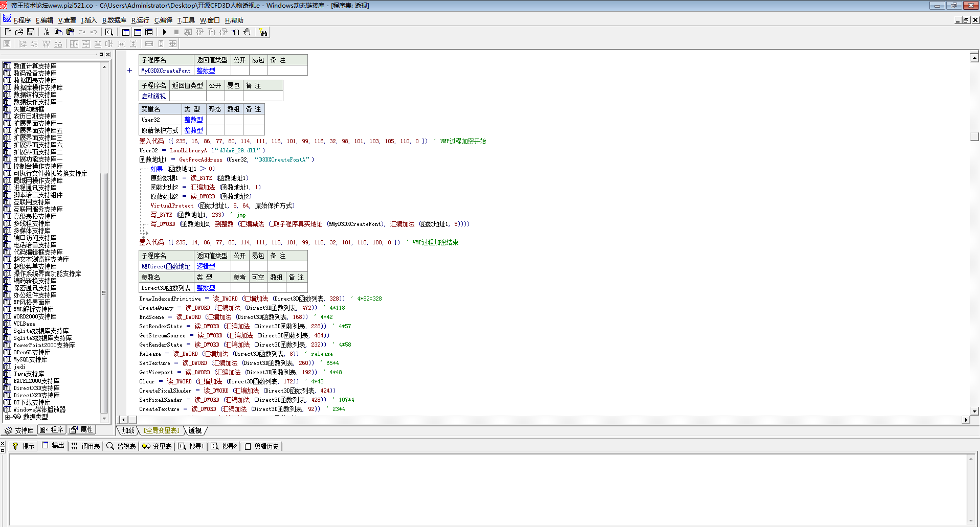Open file using the folder toolbar icon
Image resolution: width=980 pixels, height=527 pixels.
pyautogui.click(x=19, y=32)
